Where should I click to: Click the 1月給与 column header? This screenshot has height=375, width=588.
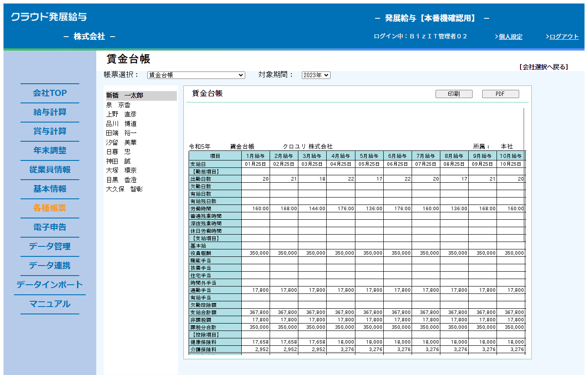pyautogui.click(x=255, y=156)
